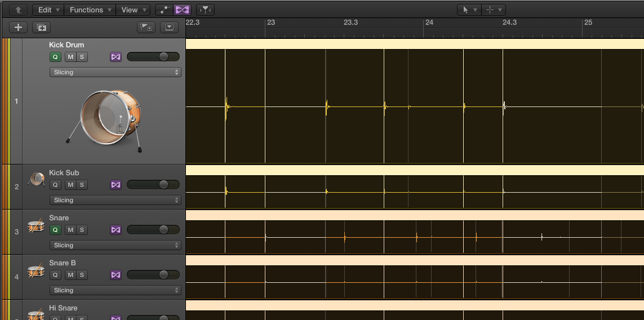Open the Snare Slicing flex mode menu
The width and height of the screenshot is (644, 320).
(116, 245)
